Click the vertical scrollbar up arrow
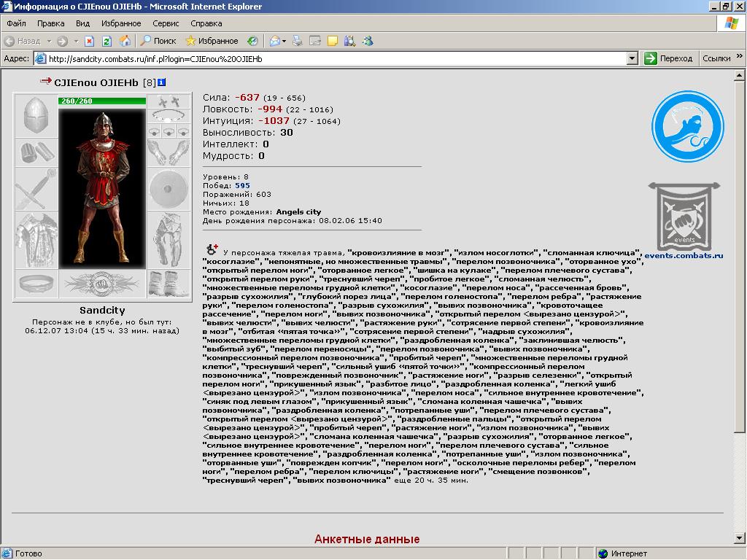This screenshot has height=560, width=747. (x=739, y=75)
